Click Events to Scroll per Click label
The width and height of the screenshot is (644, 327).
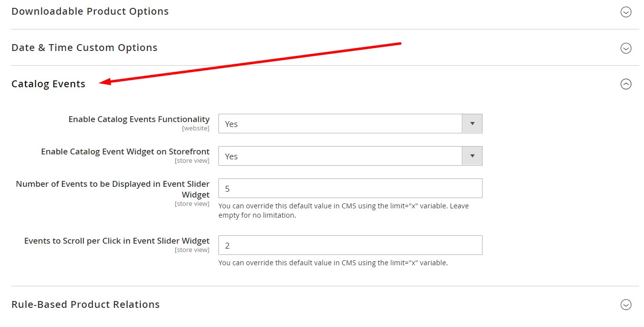coord(117,241)
